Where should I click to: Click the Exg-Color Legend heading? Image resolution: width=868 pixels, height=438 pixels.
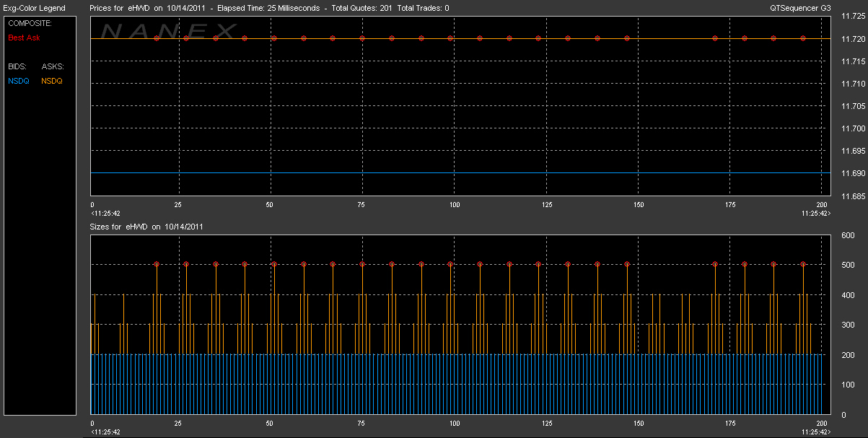click(35, 8)
